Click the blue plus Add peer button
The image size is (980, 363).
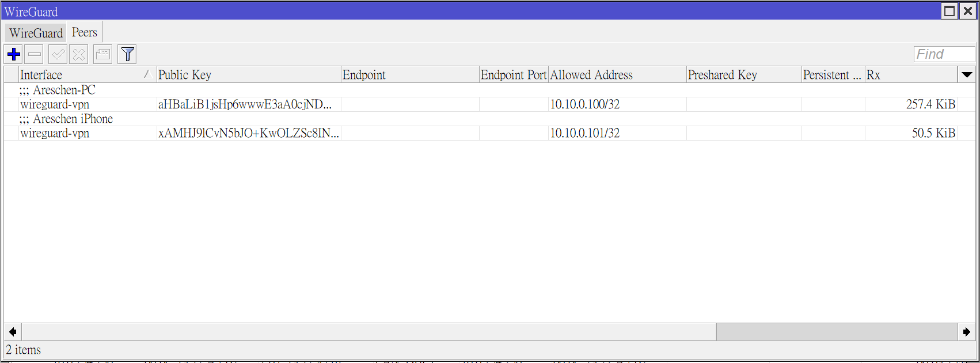point(14,55)
